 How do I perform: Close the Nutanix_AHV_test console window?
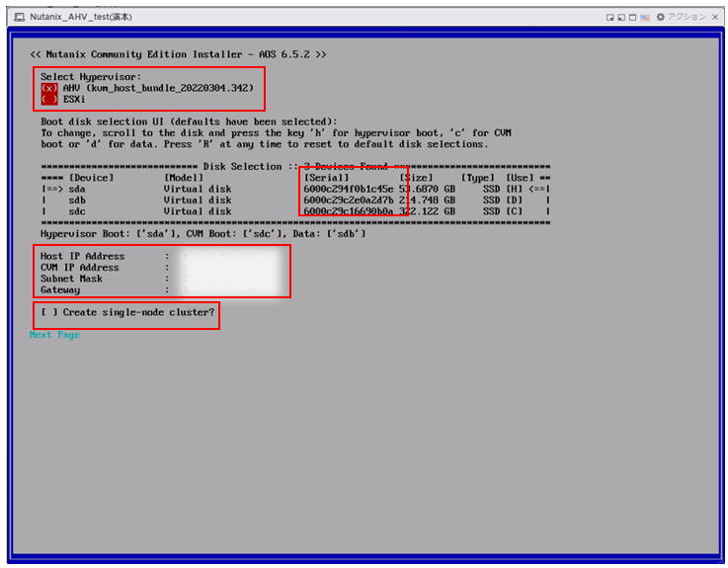coord(715,17)
